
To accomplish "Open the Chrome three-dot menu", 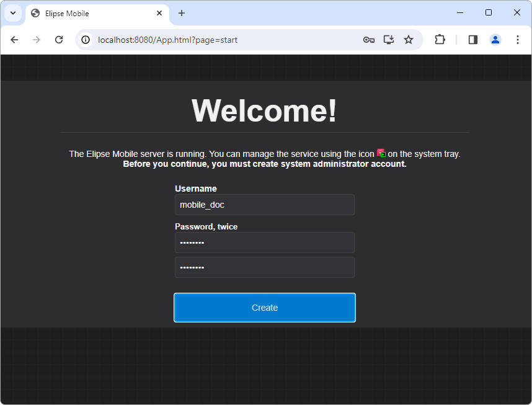I will 518,40.
